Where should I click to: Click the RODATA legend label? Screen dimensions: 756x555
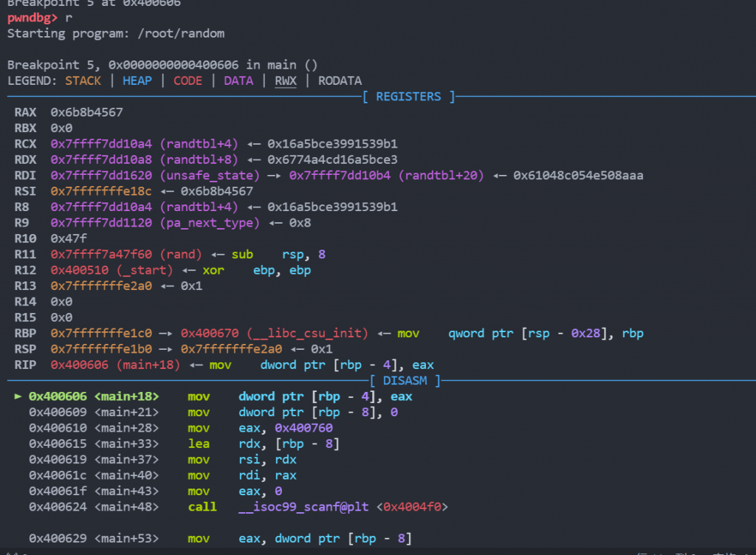(340, 81)
